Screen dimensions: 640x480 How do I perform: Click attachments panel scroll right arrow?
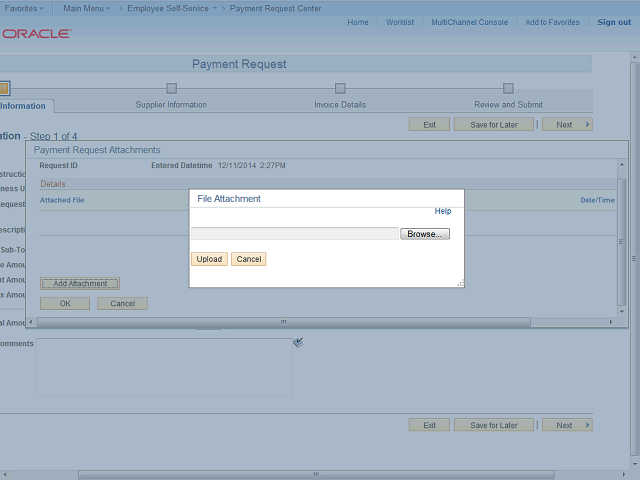(x=611, y=322)
